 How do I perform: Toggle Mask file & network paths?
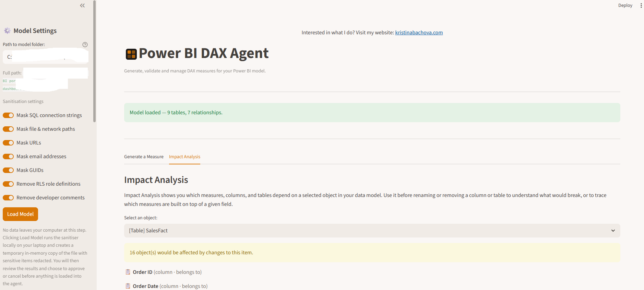coord(8,129)
